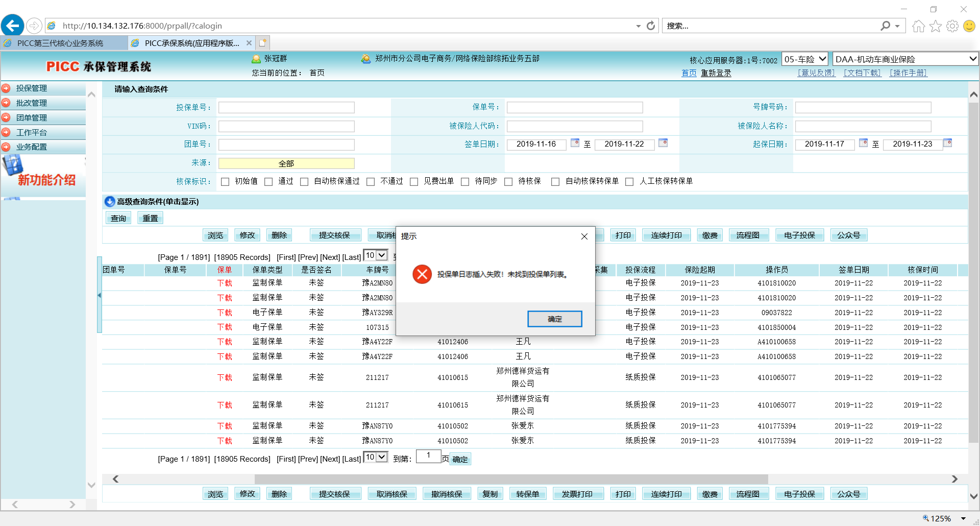Enable the 不通过 checkbox

coord(371,182)
